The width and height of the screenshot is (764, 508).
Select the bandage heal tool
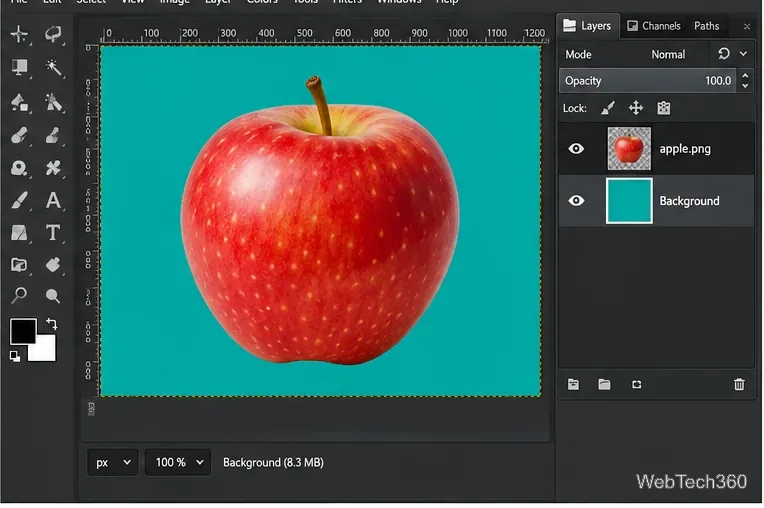[x=53, y=168]
